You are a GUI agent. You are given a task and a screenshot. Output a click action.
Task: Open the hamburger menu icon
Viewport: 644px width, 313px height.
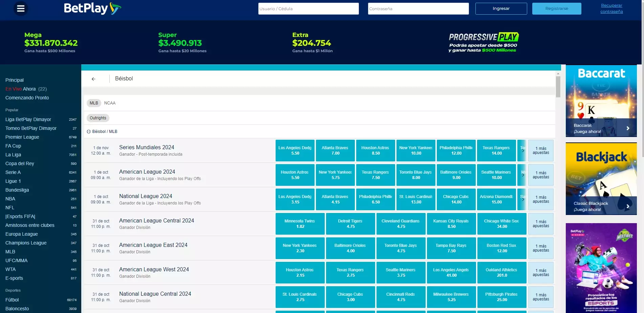click(21, 8)
